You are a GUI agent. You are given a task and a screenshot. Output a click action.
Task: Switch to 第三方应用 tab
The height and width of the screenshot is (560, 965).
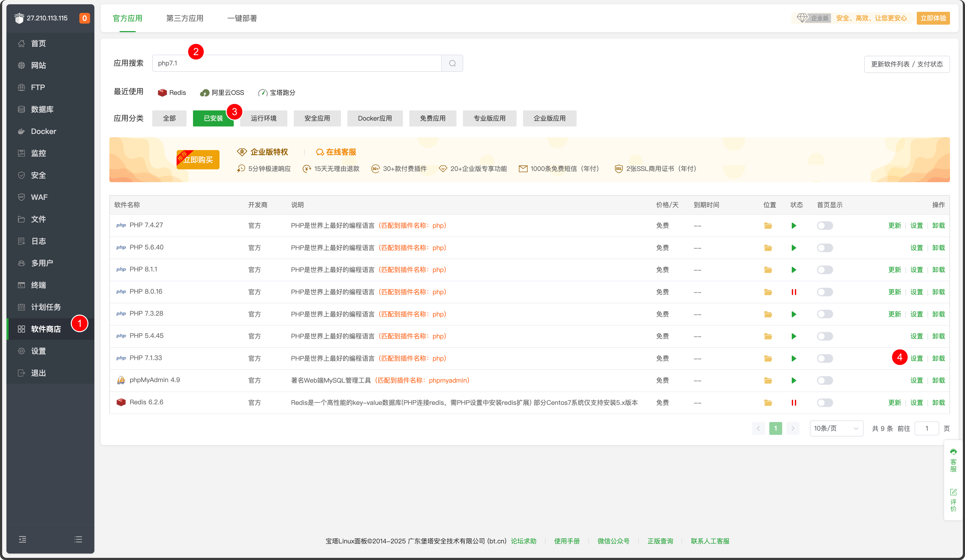coord(185,18)
